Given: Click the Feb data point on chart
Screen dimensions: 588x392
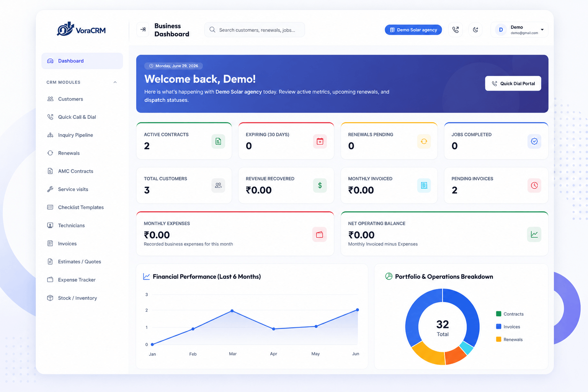Looking at the screenshot, I should point(193,329).
